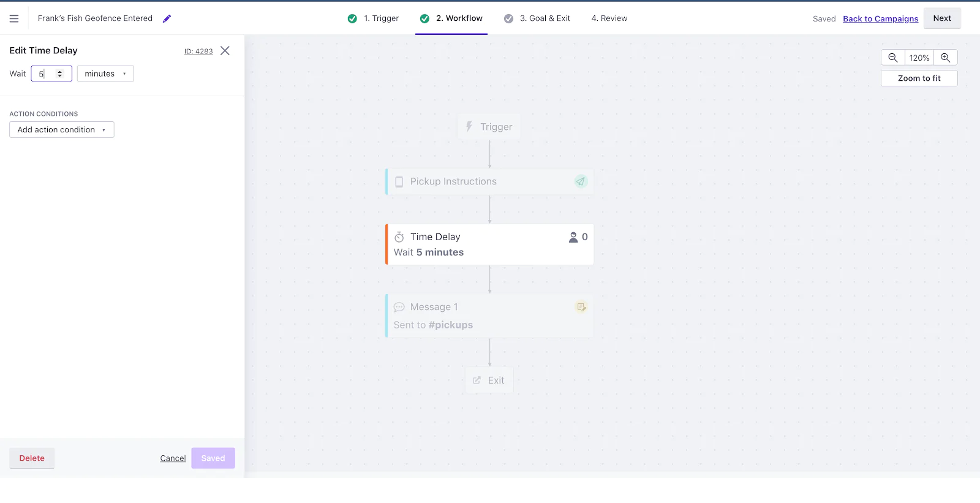Screen dimensions: 980x503
Task: Open the Add action condition dropdown
Action: tap(61, 129)
